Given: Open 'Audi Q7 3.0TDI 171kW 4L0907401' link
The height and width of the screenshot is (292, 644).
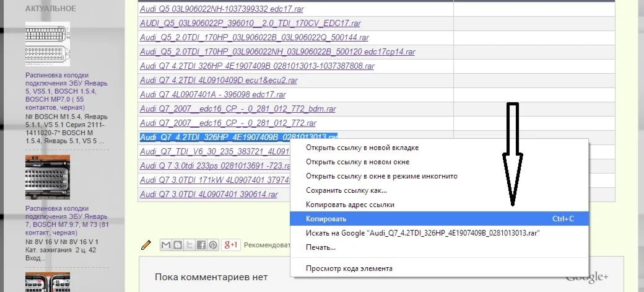Looking at the screenshot, I should 215,180.
